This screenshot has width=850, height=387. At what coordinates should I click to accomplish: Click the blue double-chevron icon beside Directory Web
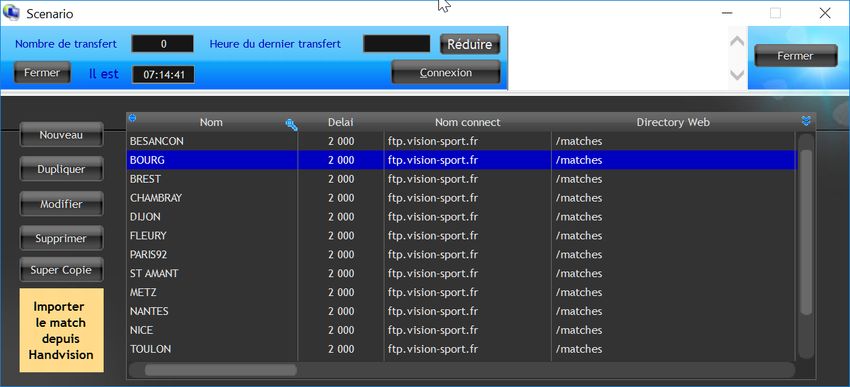(x=806, y=121)
